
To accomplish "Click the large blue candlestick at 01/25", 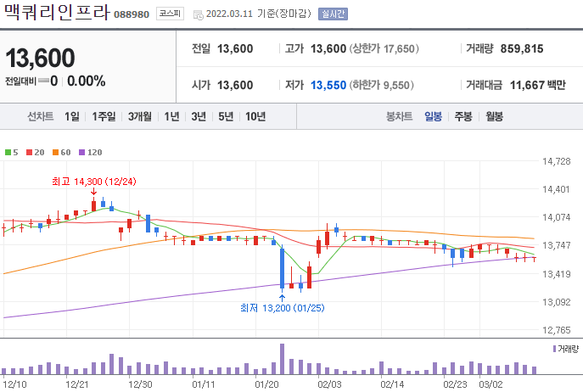I will (282, 268).
